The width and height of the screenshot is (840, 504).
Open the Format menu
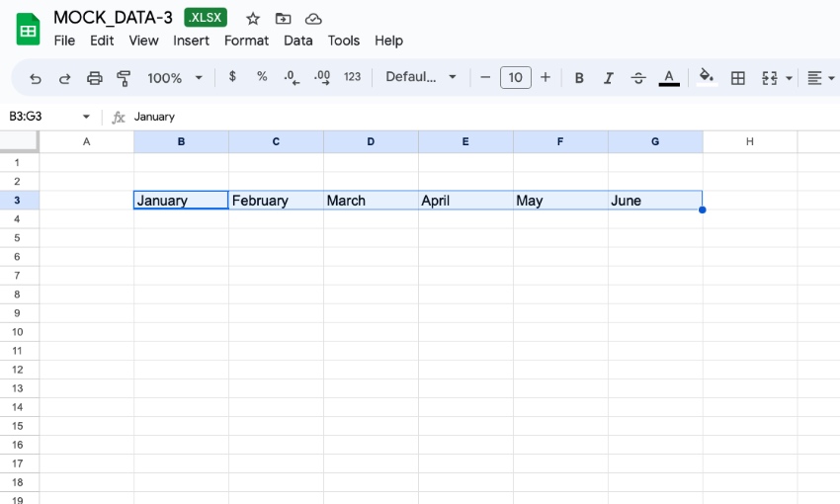pos(246,41)
